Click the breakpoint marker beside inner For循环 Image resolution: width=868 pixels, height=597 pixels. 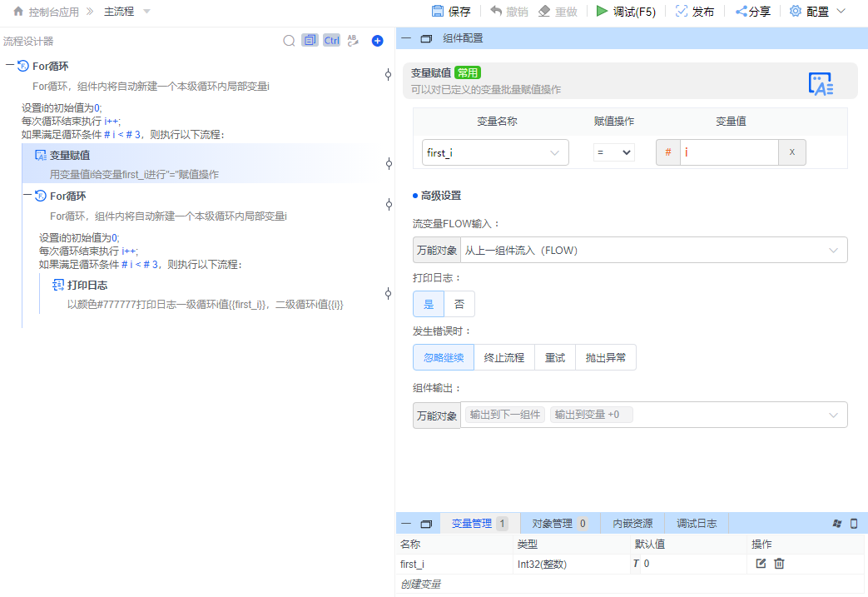pyautogui.click(x=389, y=204)
